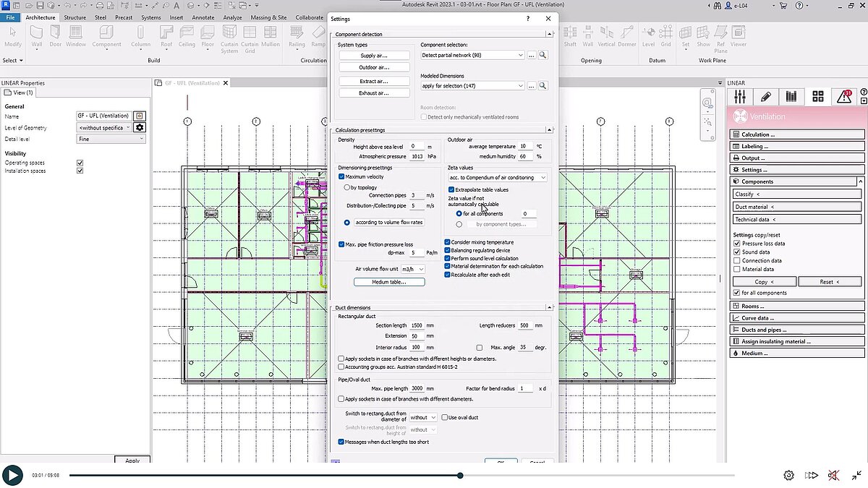The height and width of the screenshot is (488, 868).
Task: Uncheck Consider mixing temperature
Action: click(x=446, y=242)
